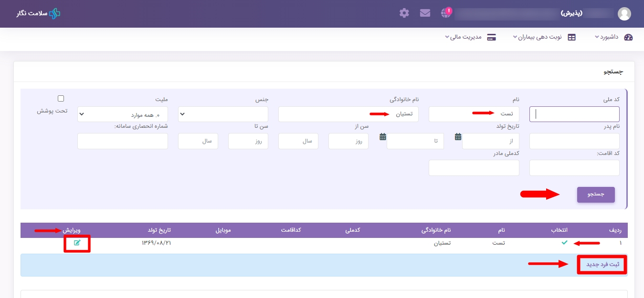Open the settings gear icon

click(x=404, y=13)
